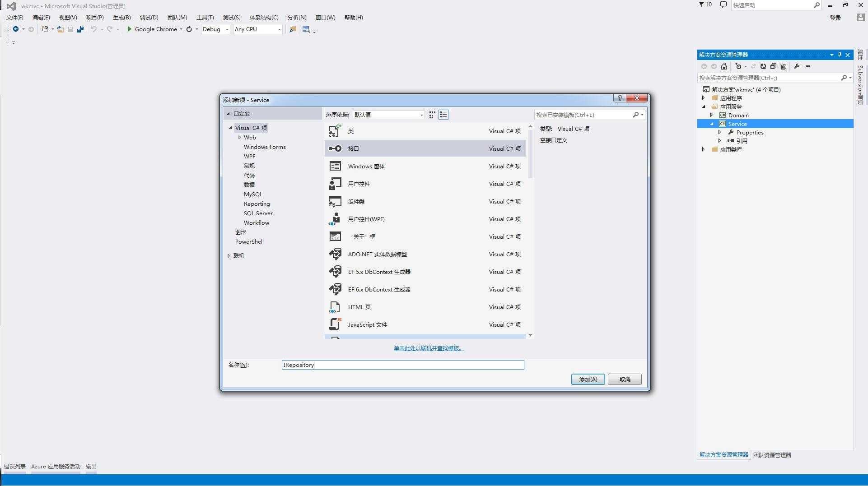Image resolution: width=868 pixels, height=486 pixels.
Task: Click the dialog help question mark button
Action: coord(620,98)
